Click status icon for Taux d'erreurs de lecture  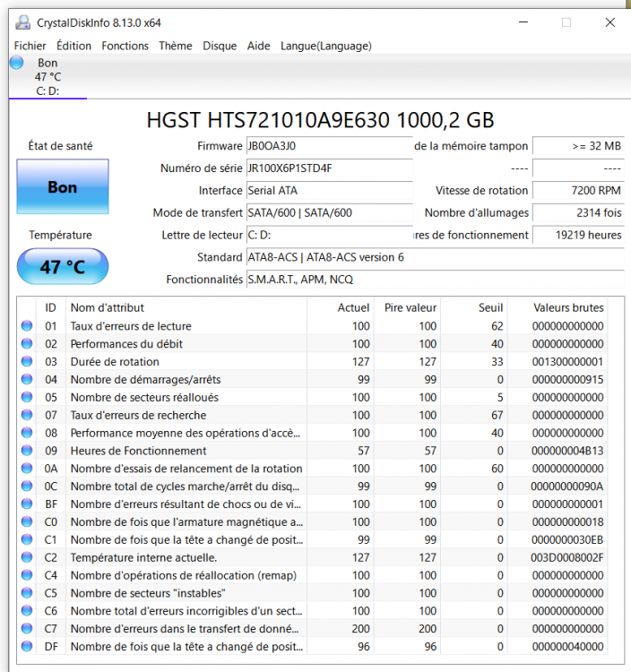[x=26, y=326]
